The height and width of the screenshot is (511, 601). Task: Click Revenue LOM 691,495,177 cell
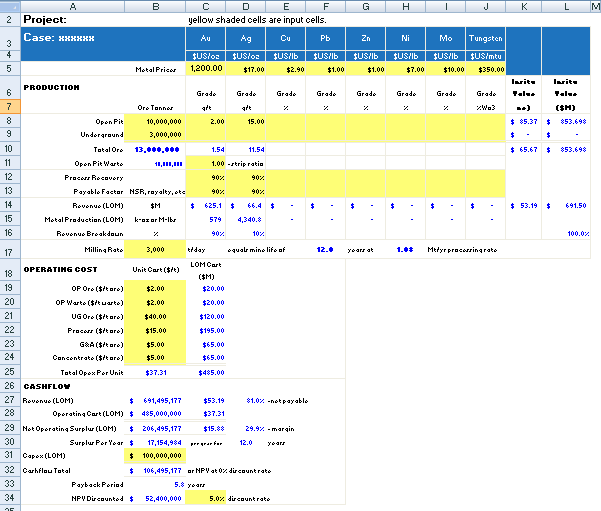pos(155,400)
